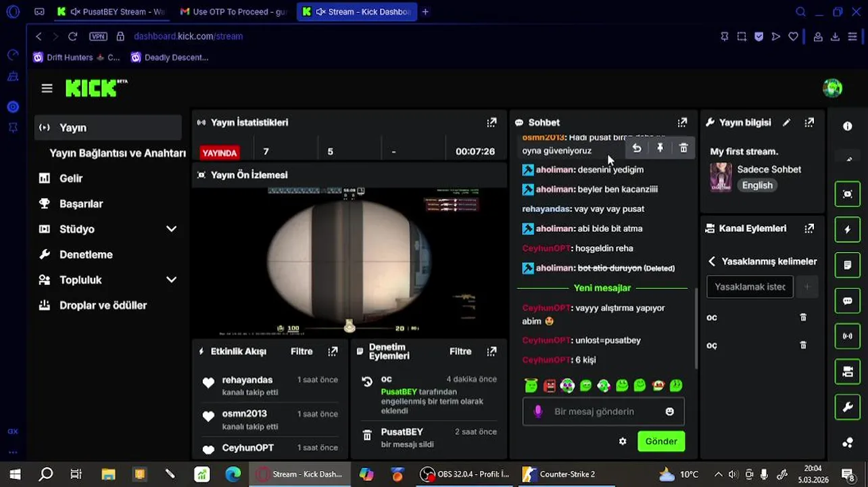Open the info icon in right sidebar
The height and width of the screenshot is (487, 868).
[x=848, y=126]
